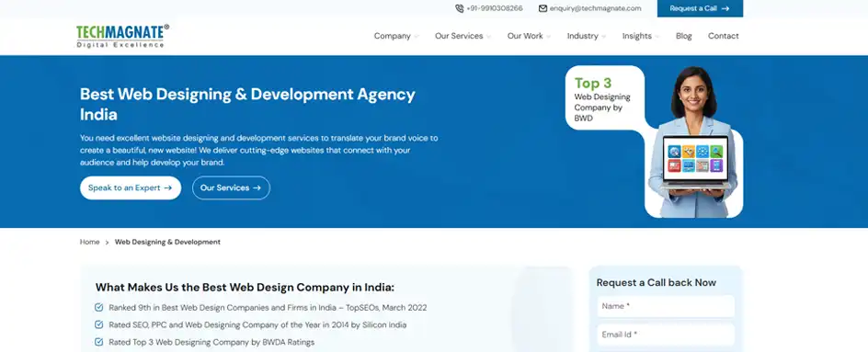Focus the Email Id input field
This screenshot has height=352, width=868.
[x=666, y=335]
